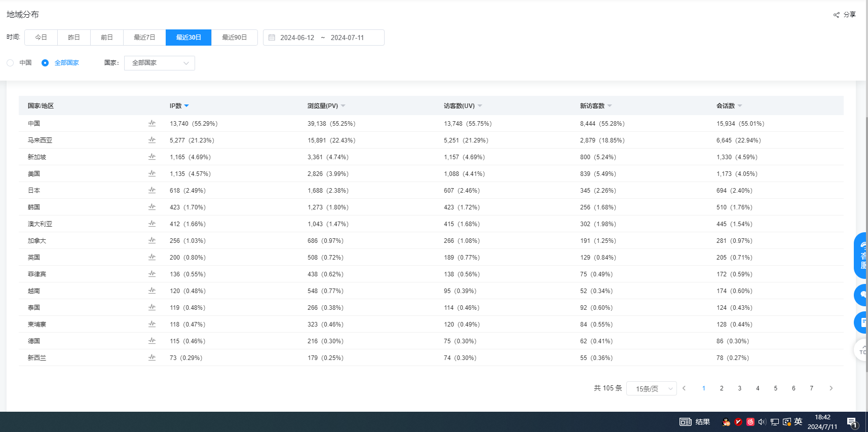Open trend chart icon for 泰国 row
Image resolution: width=868 pixels, height=432 pixels.
click(152, 307)
